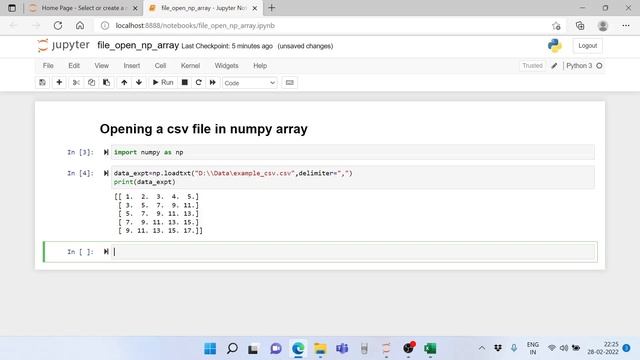Click the 'Opening a csv file in numpy array' heading
Image resolution: width=640 pixels, height=360 pixels.
point(204,129)
